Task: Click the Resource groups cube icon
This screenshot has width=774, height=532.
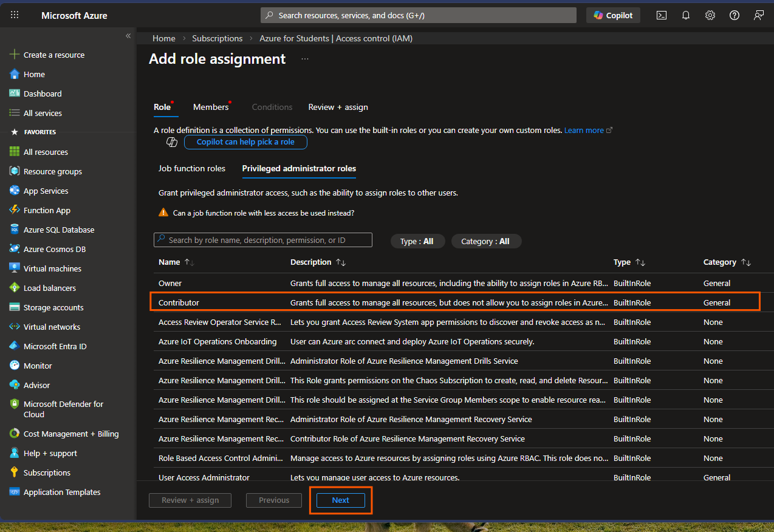Action: click(15, 171)
